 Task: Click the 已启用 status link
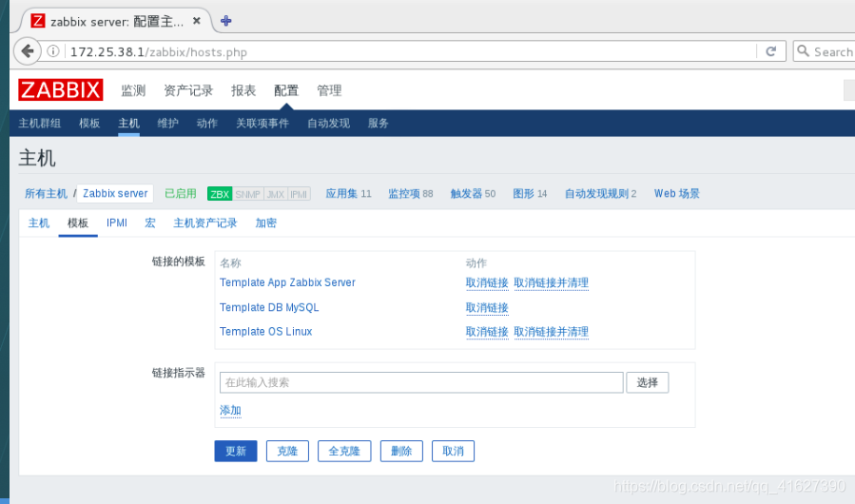coord(181,194)
